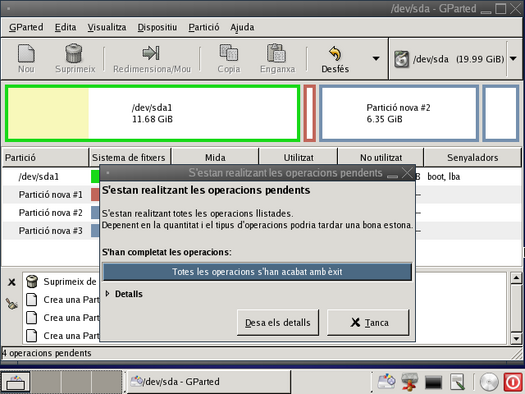This screenshot has width=525, height=394.
Task: Click the Tanca button
Action: (368, 322)
